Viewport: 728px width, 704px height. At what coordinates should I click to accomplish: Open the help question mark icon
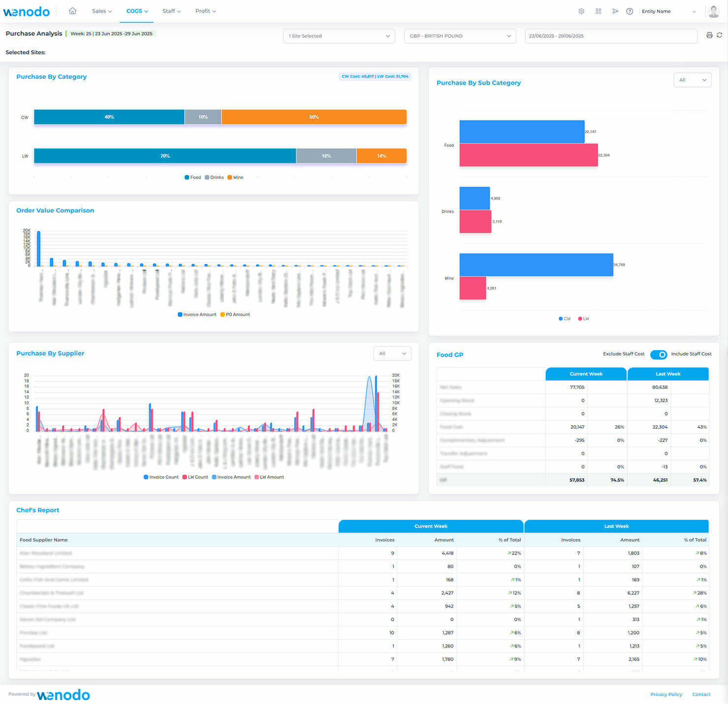coord(630,11)
